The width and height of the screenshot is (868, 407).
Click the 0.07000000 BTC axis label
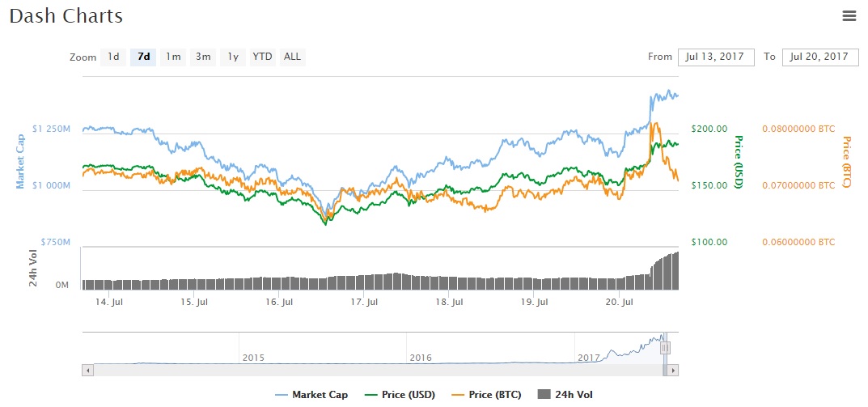pos(798,185)
